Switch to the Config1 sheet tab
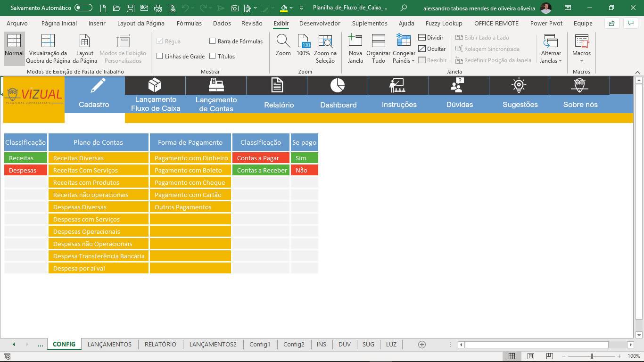The image size is (644, 362). click(260, 345)
